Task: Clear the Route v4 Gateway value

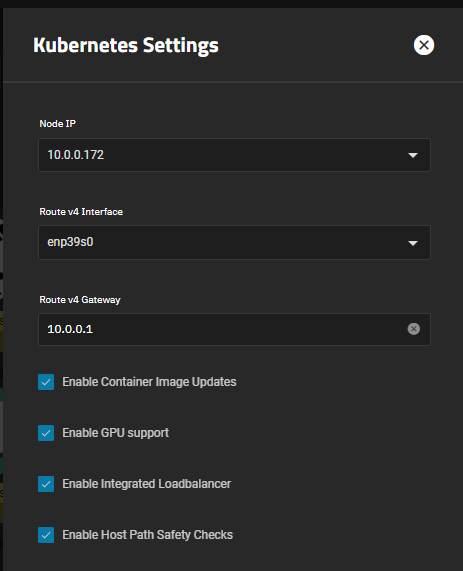Action: coord(413,329)
